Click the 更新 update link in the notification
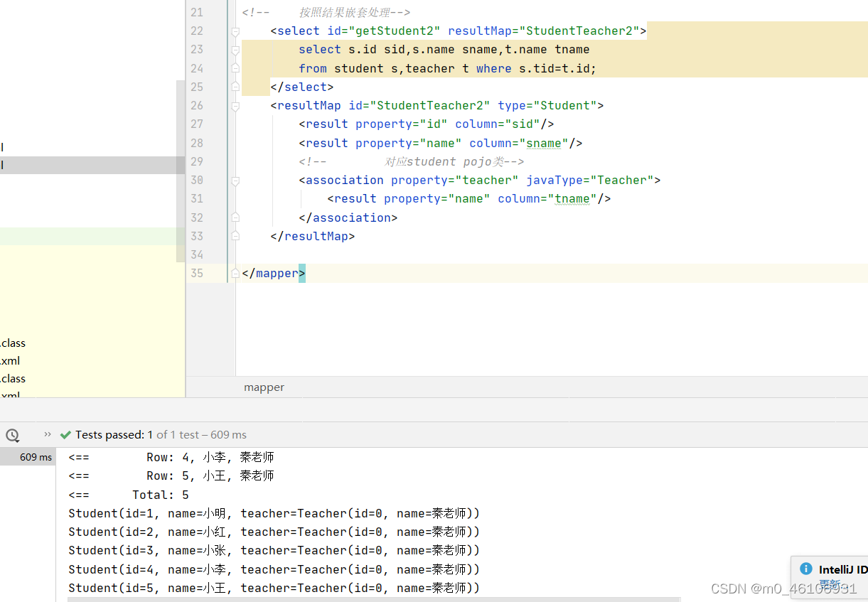Image resolution: width=868 pixels, height=602 pixels. [831, 581]
